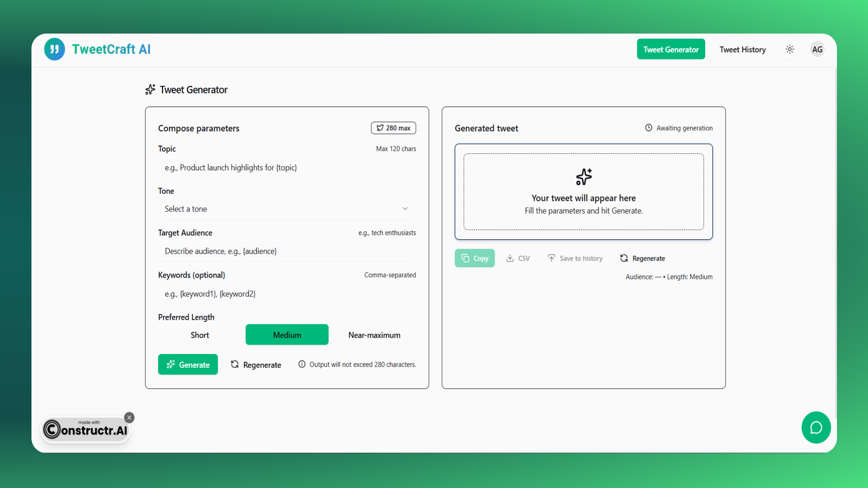
Task: Open the Tweet History tab
Action: click(x=742, y=49)
